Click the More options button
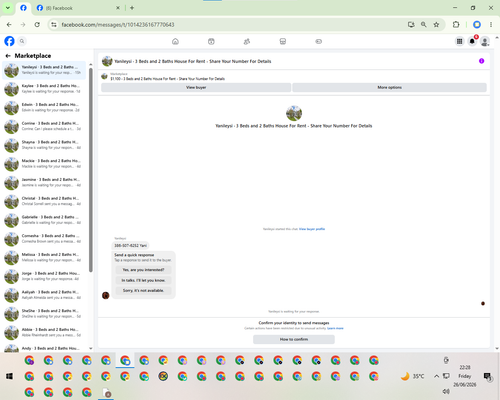Screen dimensions: 500x400 (x=389, y=87)
